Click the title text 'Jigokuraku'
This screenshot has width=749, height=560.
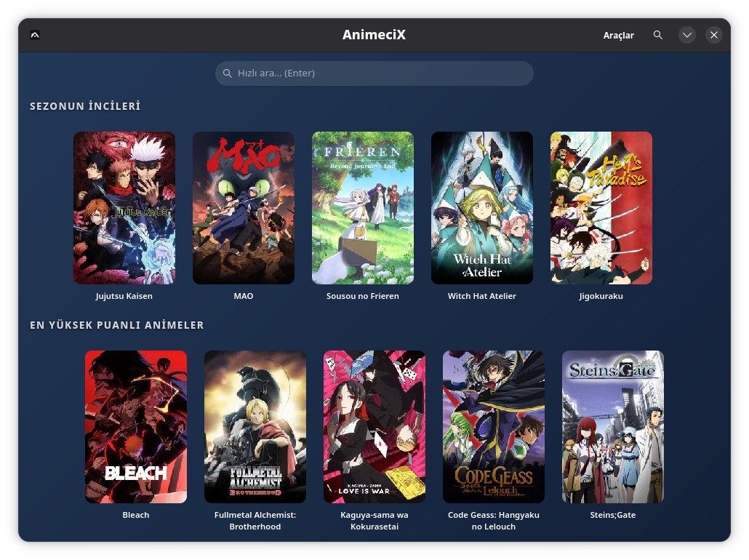click(x=601, y=296)
